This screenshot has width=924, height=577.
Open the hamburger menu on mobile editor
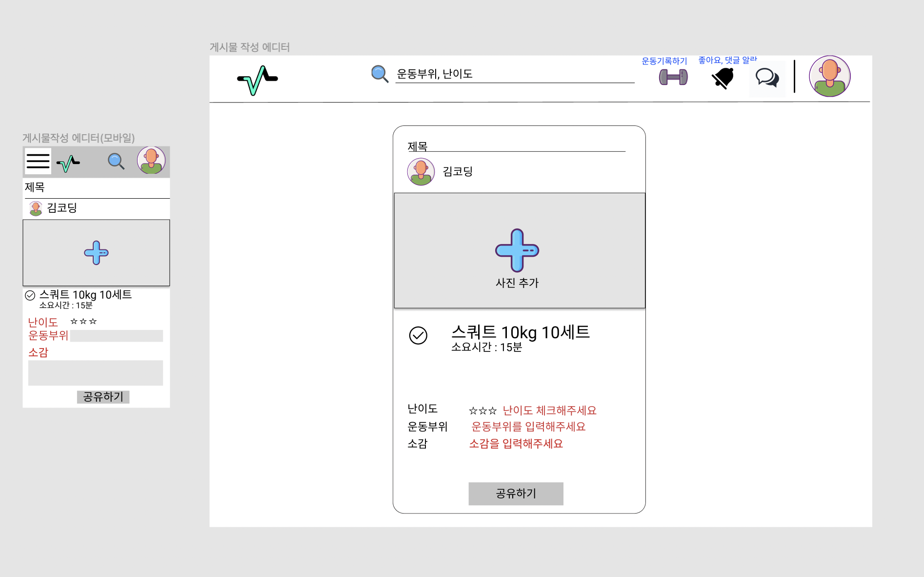pyautogui.click(x=38, y=161)
